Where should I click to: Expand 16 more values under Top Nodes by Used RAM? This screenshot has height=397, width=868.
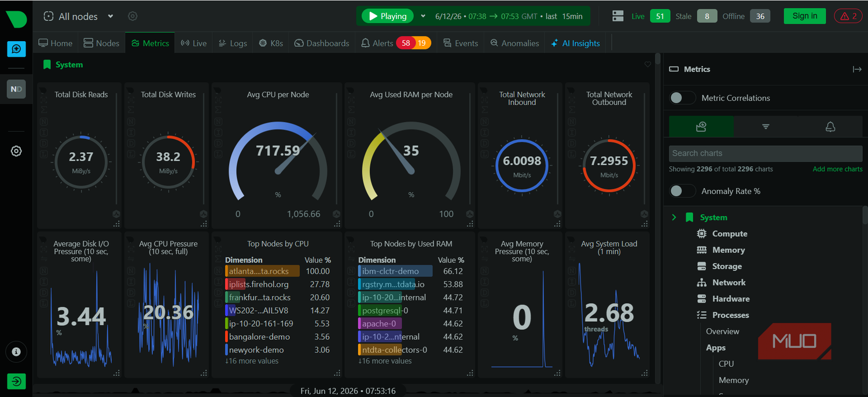(x=385, y=361)
